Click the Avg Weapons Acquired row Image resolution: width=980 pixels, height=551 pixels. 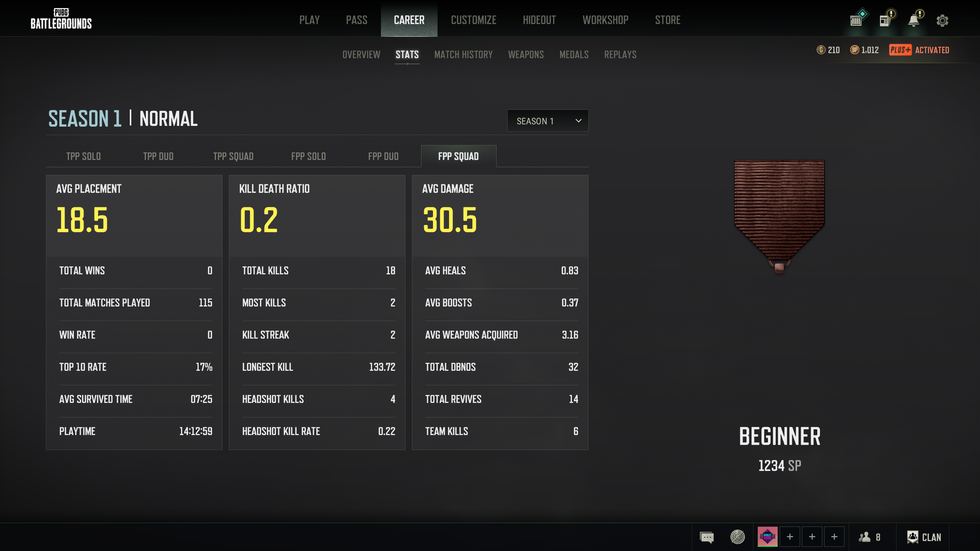click(501, 335)
